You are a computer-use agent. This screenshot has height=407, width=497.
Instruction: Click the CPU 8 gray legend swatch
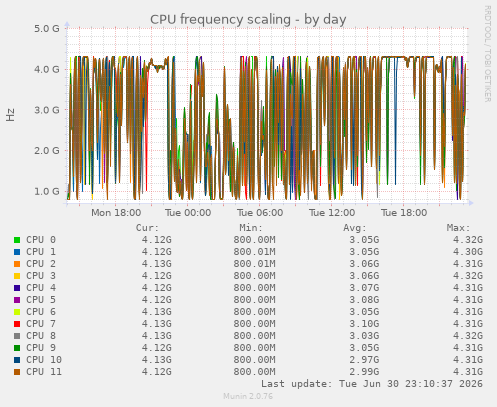pyautogui.click(x=17, y=336)
